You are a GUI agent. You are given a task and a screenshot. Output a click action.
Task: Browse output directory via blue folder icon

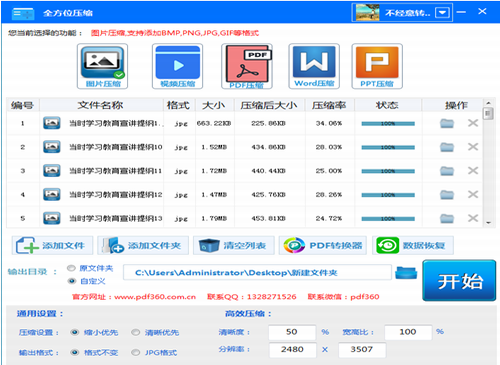click(x=406, y=273)
